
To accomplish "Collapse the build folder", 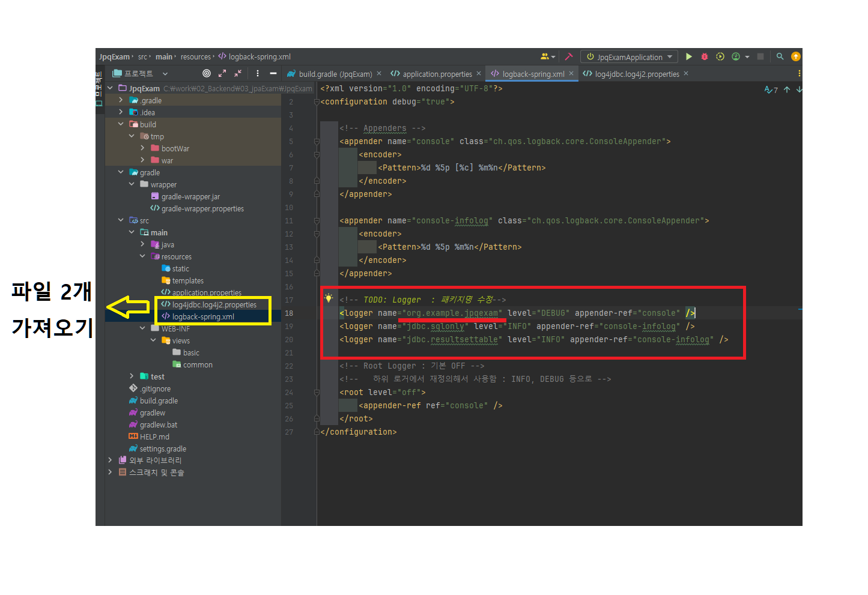I will tap(121, 124).
